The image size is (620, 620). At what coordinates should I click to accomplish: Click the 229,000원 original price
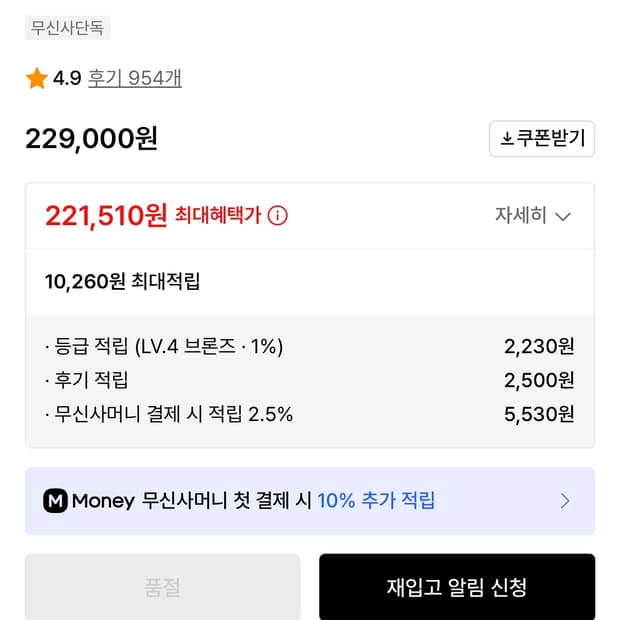[91, 139]
